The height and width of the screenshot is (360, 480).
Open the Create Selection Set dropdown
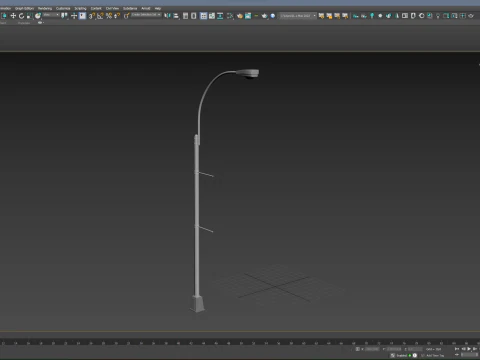[x=146, y=15]
